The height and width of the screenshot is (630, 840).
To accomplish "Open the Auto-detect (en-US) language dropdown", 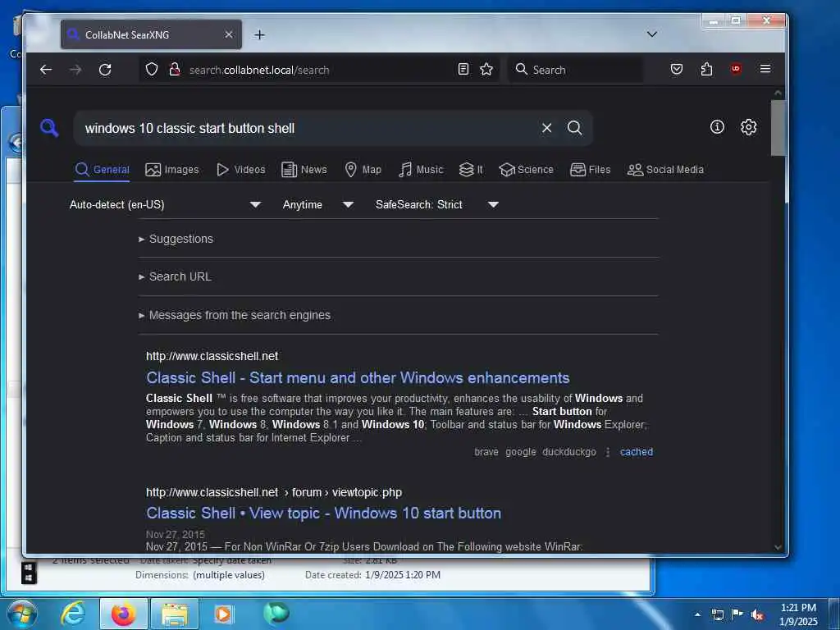I will 165,204.
